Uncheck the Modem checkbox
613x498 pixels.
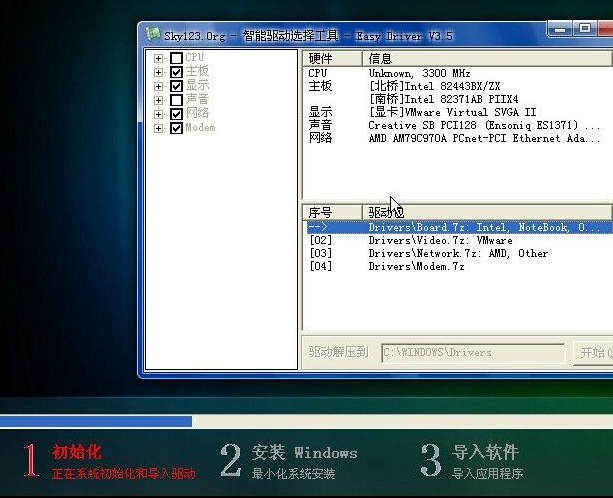click(x=176, y=128)
